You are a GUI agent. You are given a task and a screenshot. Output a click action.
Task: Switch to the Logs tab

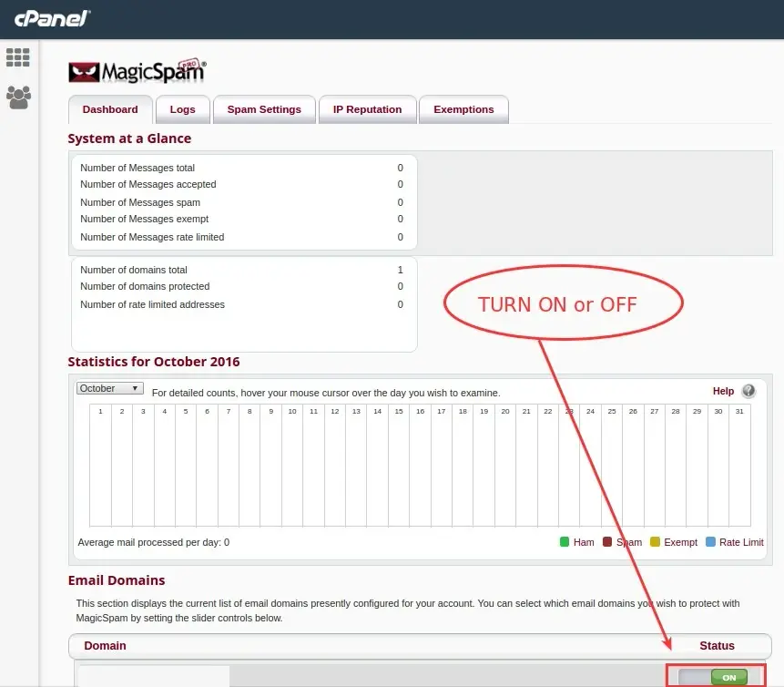182,109
